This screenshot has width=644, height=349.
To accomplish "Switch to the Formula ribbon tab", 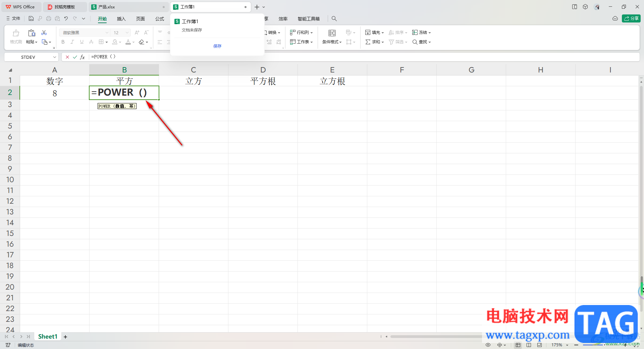I will coord(160,19).
